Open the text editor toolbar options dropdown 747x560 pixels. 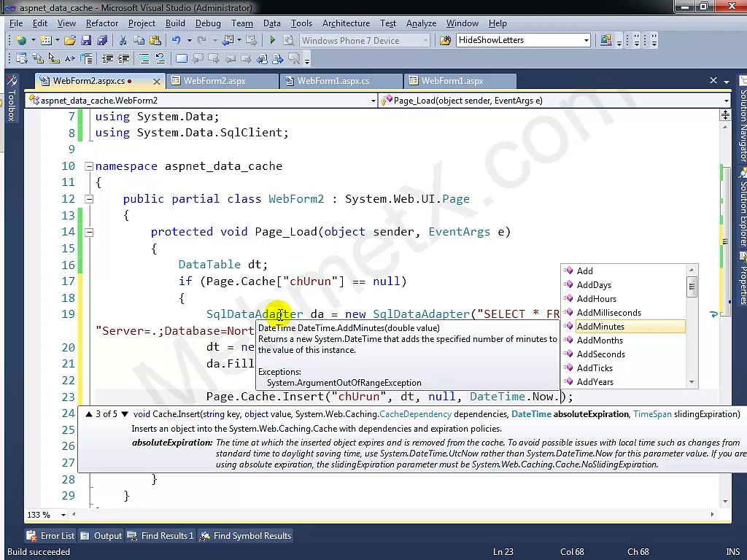click(x=307, y=61)
